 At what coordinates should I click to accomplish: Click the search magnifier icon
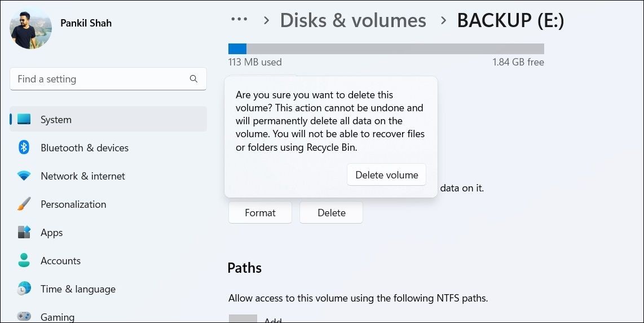click(x=194, y=78)
